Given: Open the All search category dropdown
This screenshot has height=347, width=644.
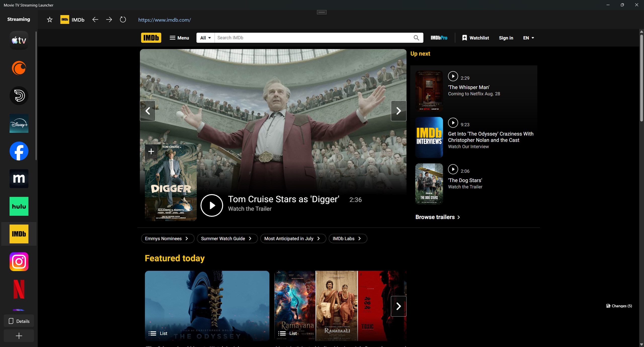Looking at the screenshot, I should (206, 38).
